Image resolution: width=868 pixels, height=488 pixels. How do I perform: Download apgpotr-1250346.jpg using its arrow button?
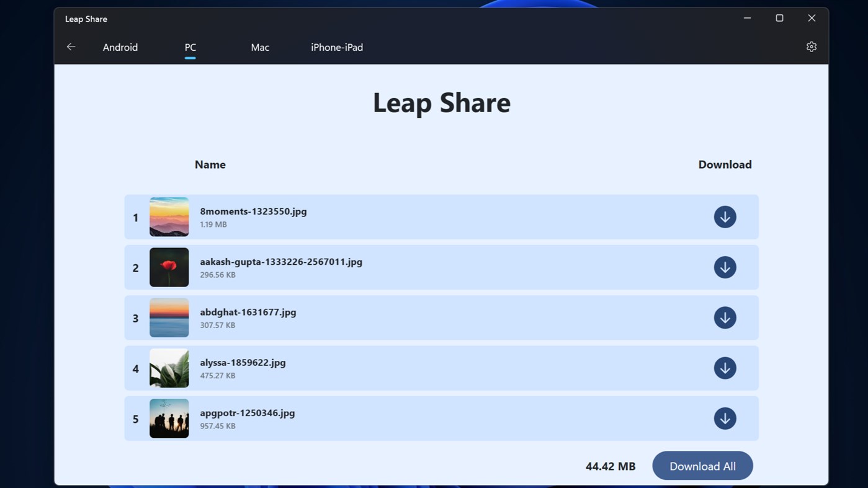click(725, 418)
